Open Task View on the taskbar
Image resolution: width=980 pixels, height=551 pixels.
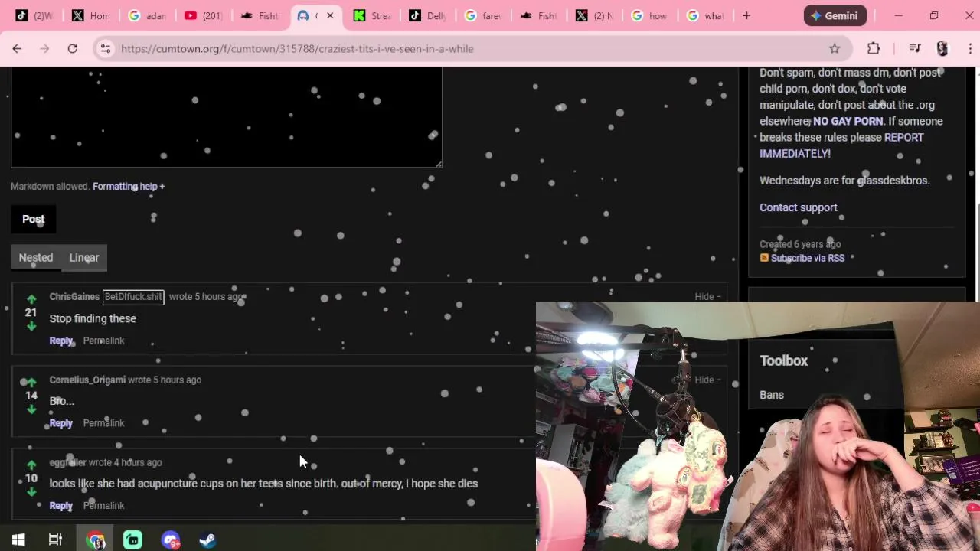coord(55,540)
